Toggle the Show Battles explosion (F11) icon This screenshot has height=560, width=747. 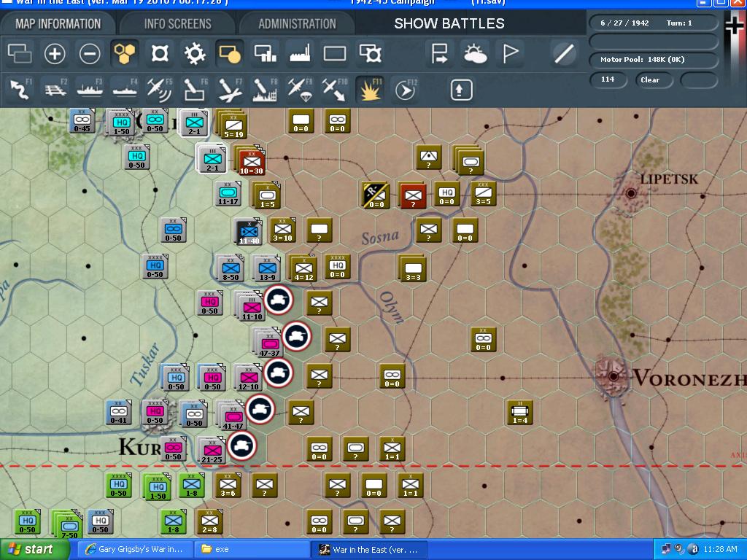click(x=370, y=90)
